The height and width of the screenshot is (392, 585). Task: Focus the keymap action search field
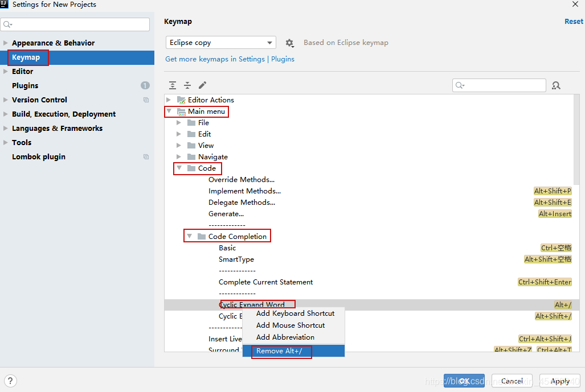[x=499, y=85]
